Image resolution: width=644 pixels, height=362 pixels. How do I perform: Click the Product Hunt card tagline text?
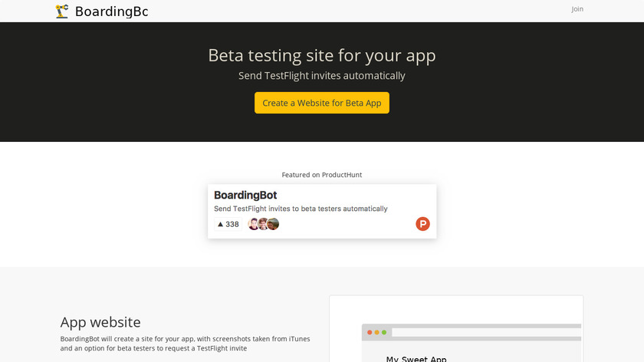tap(301, 209)
